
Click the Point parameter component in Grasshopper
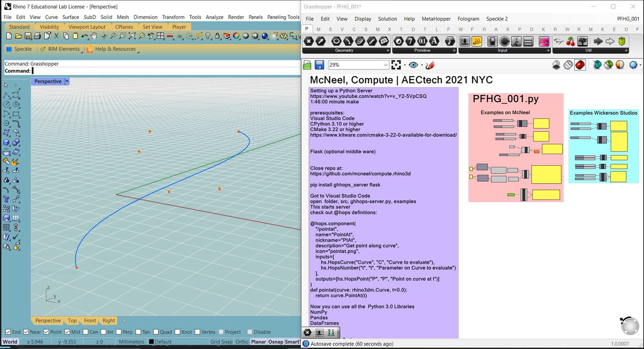(309, 41)
